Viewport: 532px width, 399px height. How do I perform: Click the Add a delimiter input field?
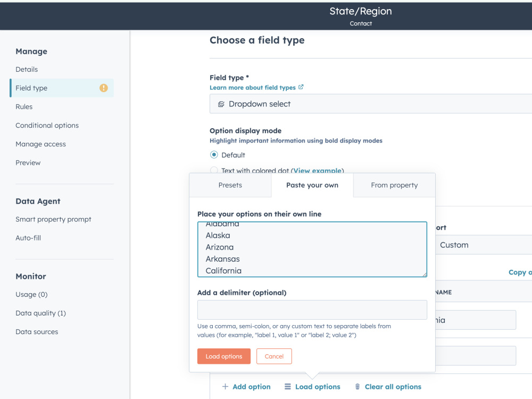(312, 310)
